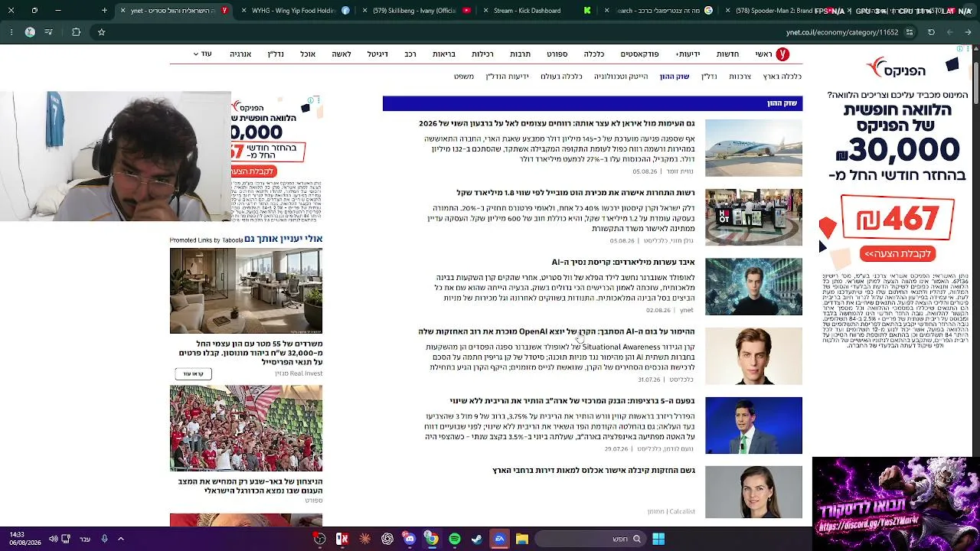The height and width of the screenshot is (551, 980).
Task: Switch the keyboard language indicator עבר
Action: click(x=85, y=539)
